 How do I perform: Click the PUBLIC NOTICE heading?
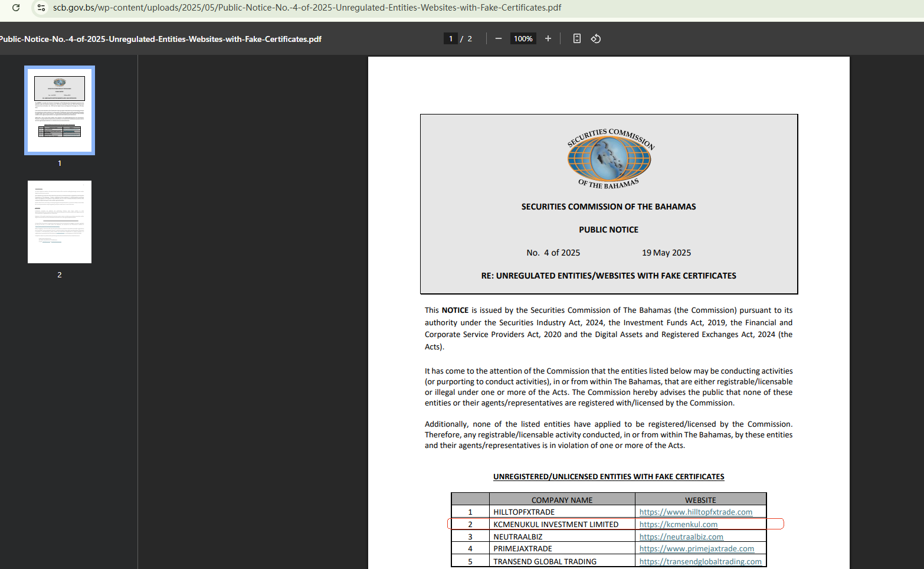tap(608, 230)
